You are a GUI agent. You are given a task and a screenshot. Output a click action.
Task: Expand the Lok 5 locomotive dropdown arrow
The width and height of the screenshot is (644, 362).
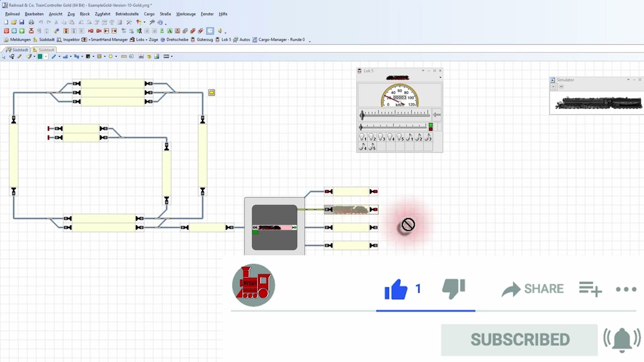440,77
